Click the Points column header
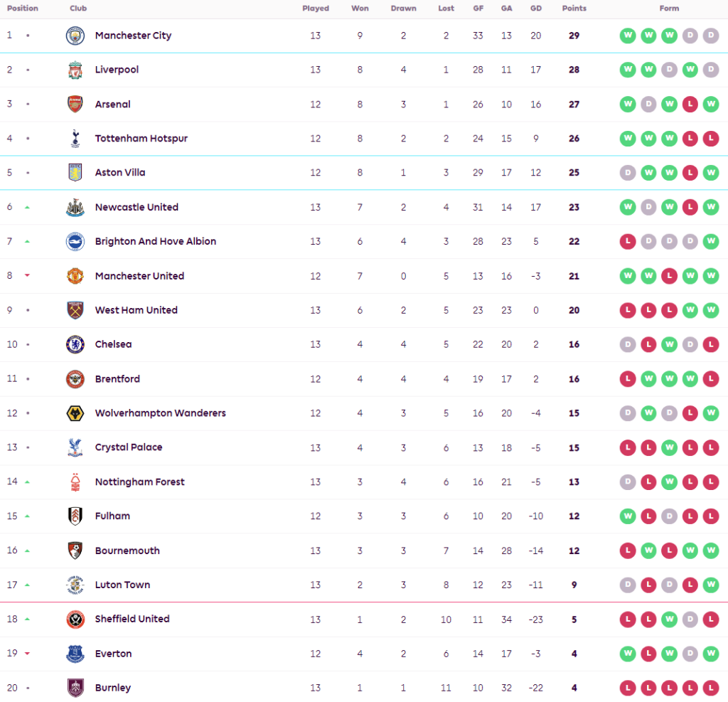 click(574, 9)
